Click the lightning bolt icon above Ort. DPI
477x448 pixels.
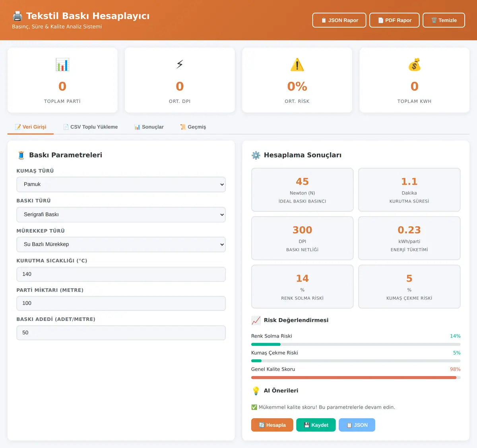180,64
